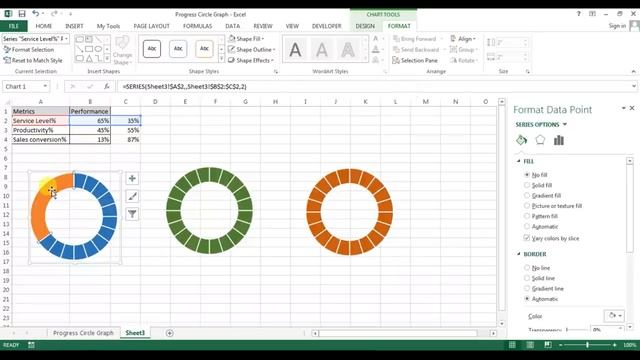Switch to Normal view icon in status bar
Image resolution: width=640 pixels, height=360 pixels.
pyautogui.click(x=512, y=345)
